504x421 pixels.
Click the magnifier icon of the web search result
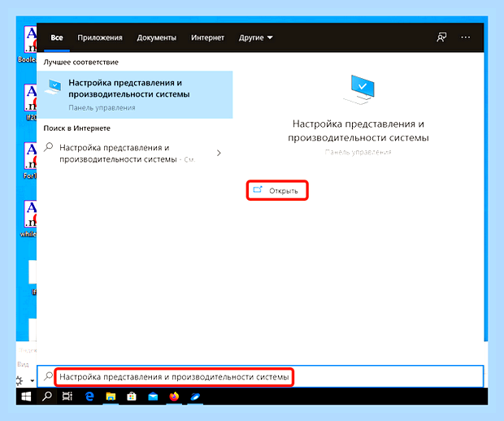[x=48, y=147]
